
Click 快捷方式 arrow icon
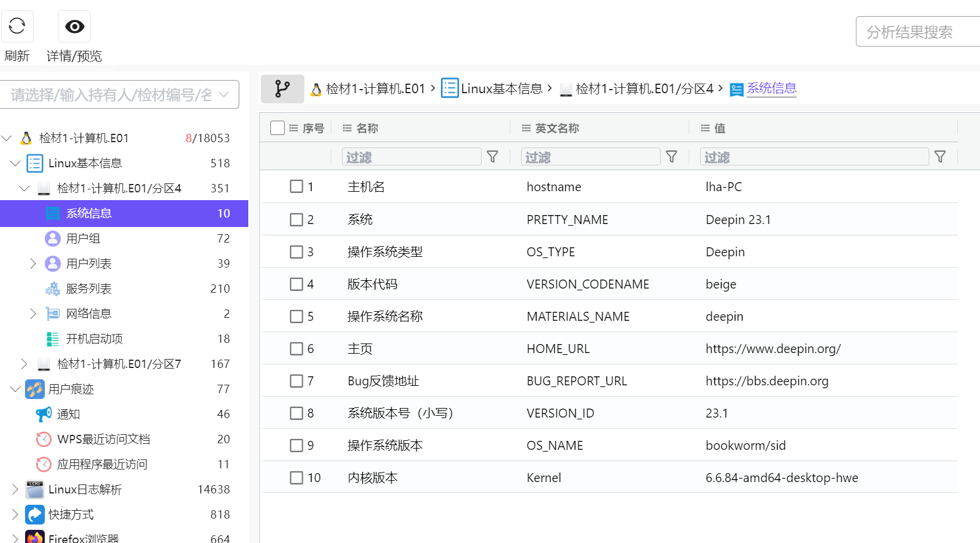[x=35, y=514]
